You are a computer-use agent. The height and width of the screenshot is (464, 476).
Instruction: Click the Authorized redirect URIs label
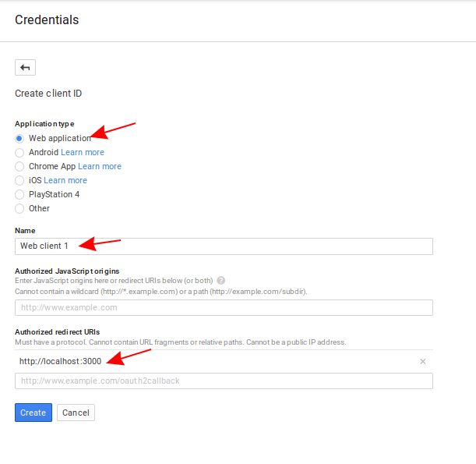point(58,332)
